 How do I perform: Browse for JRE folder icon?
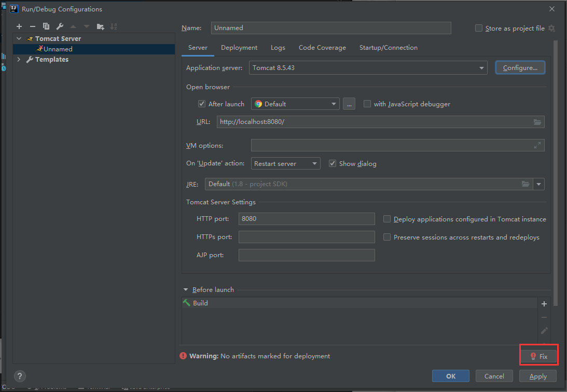click(x=525, y=184)
